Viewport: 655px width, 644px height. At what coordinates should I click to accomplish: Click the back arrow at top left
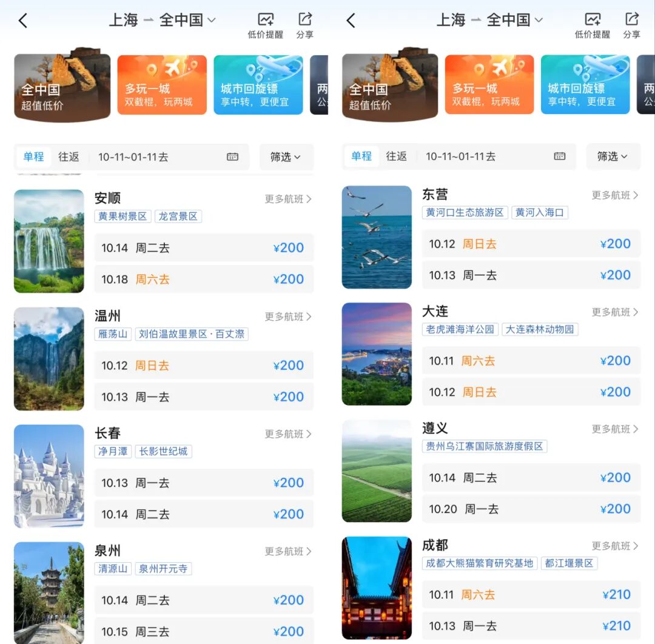click(23, 20)
